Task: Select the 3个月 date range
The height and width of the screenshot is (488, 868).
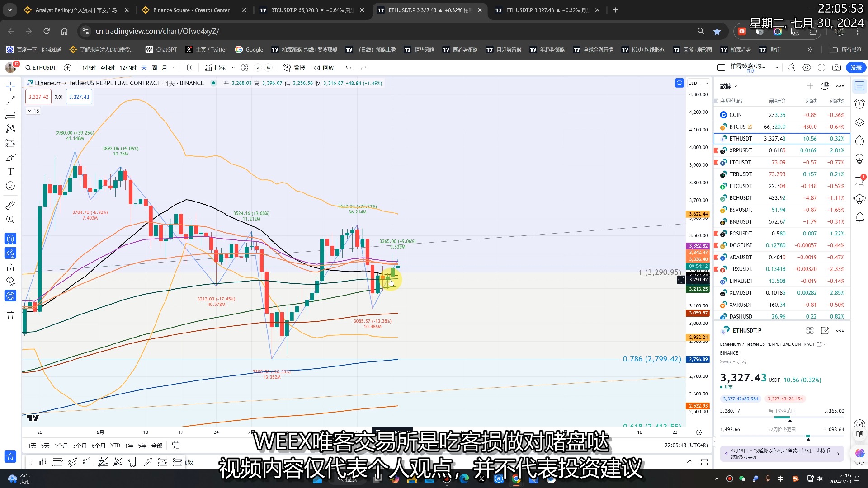Action: tap(80, 446)
